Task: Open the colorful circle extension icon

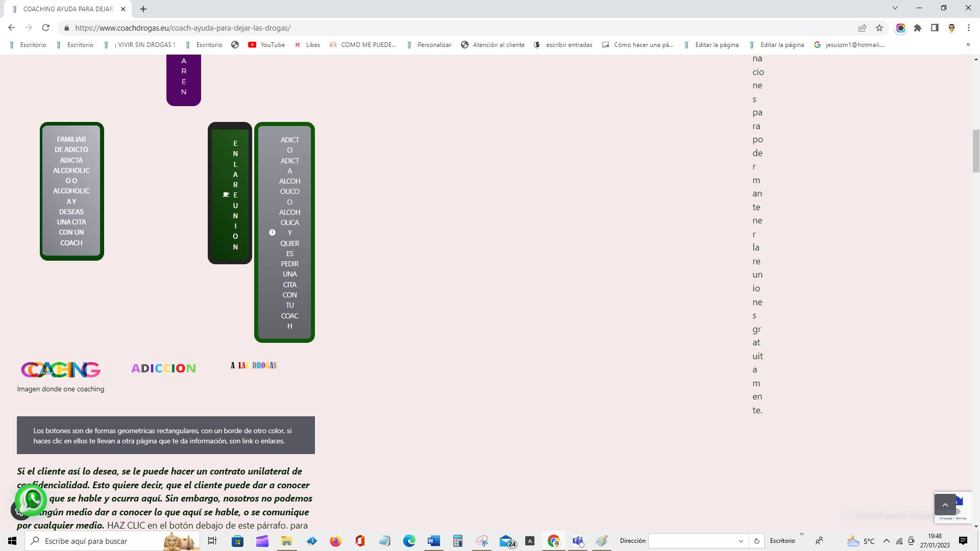Action: (x=901, y=28)
